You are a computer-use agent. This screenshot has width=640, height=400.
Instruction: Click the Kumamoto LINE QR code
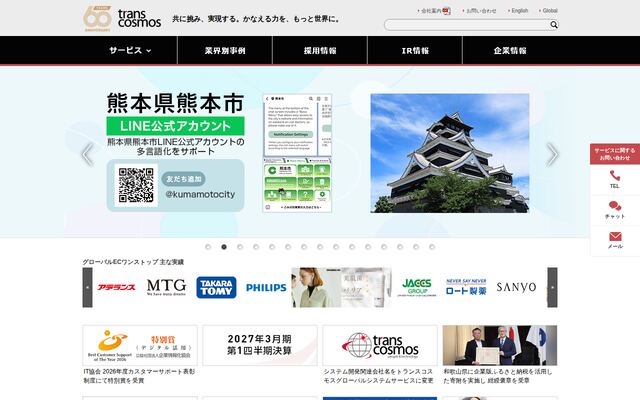[136, 185]
